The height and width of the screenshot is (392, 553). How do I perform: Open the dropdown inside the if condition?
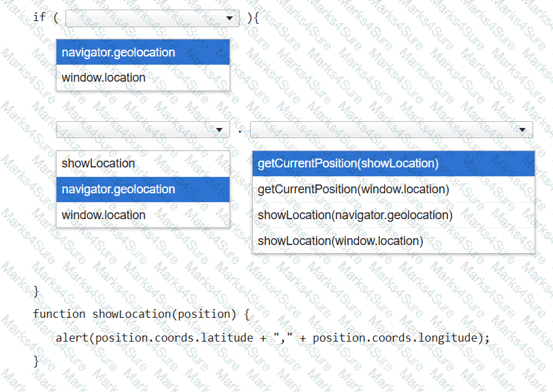(153, 18)
